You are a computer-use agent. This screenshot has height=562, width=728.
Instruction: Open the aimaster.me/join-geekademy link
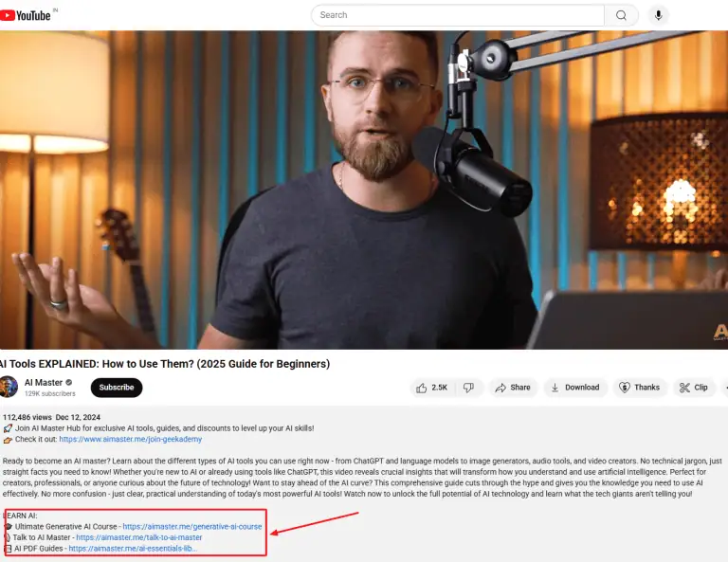click(131, 439)
